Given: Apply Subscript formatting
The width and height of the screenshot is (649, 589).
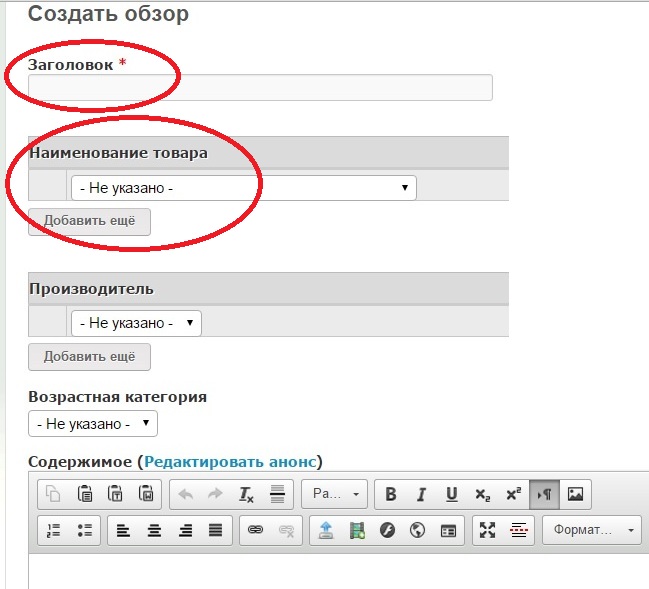Looking at the screenshot, I should point(482,494).
